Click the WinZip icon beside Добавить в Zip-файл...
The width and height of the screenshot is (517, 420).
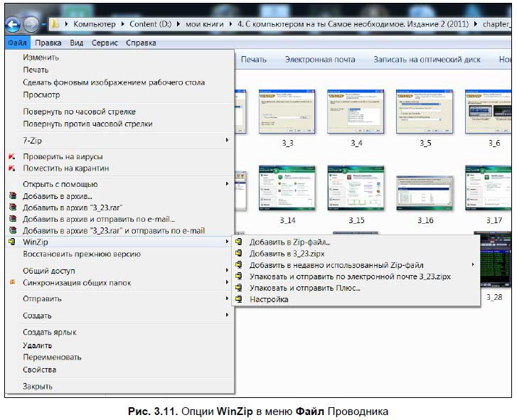pos(239,242)
